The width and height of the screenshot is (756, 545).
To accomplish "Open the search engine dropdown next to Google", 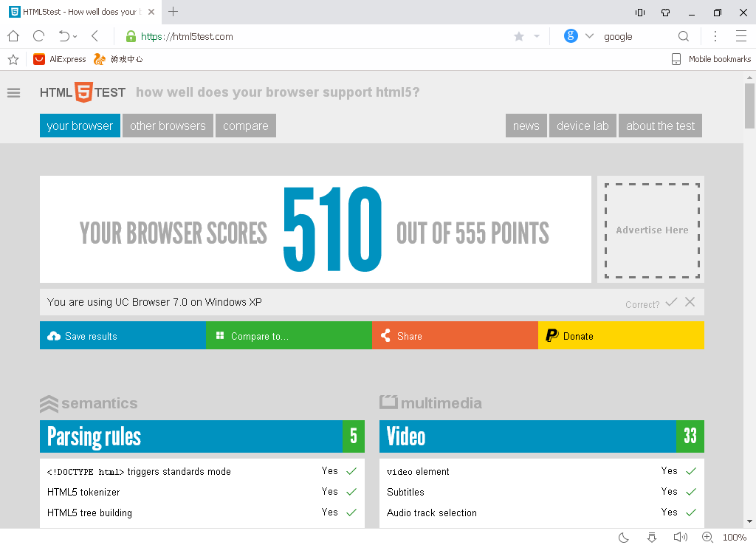I will [x=589, y=36].
